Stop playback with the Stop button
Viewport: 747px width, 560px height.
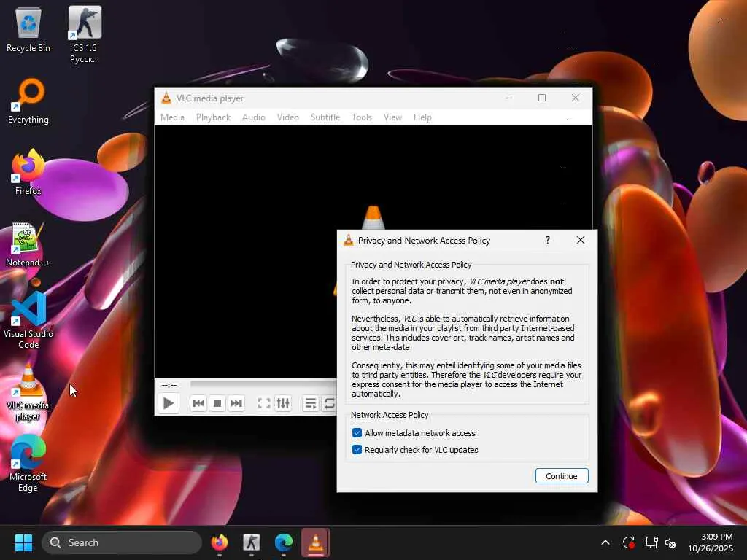click(x=217, y=403)
